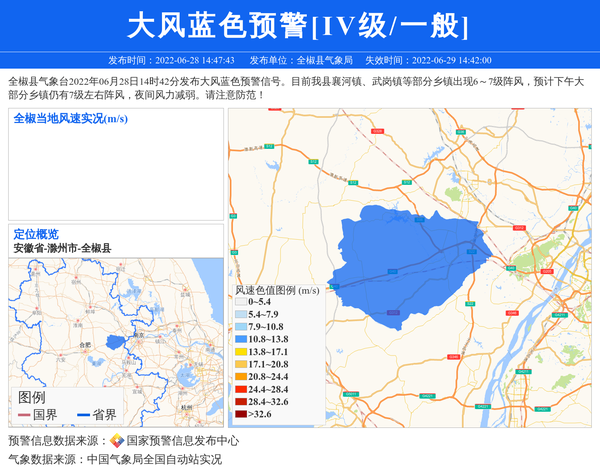Image resolution: width=600 pixels, height=471 pixels.
Task: Click the National Early Warning Center logo icon
Action: 117,441
